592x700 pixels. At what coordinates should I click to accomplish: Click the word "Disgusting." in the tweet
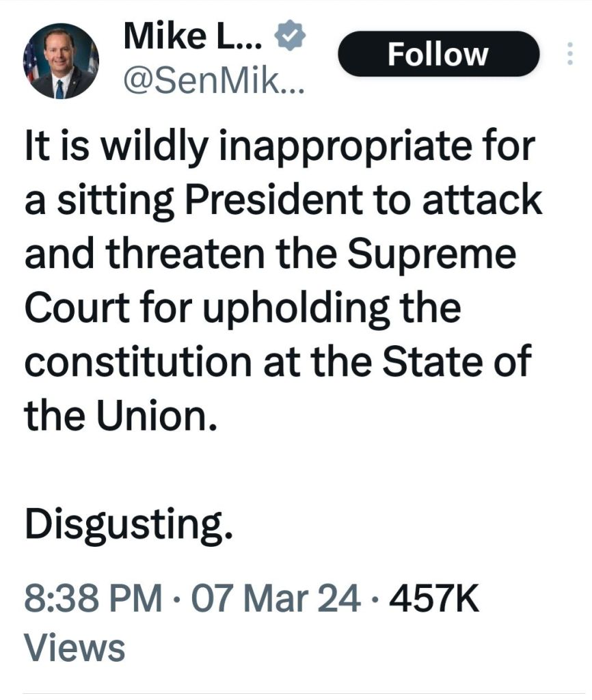(124, 524)
